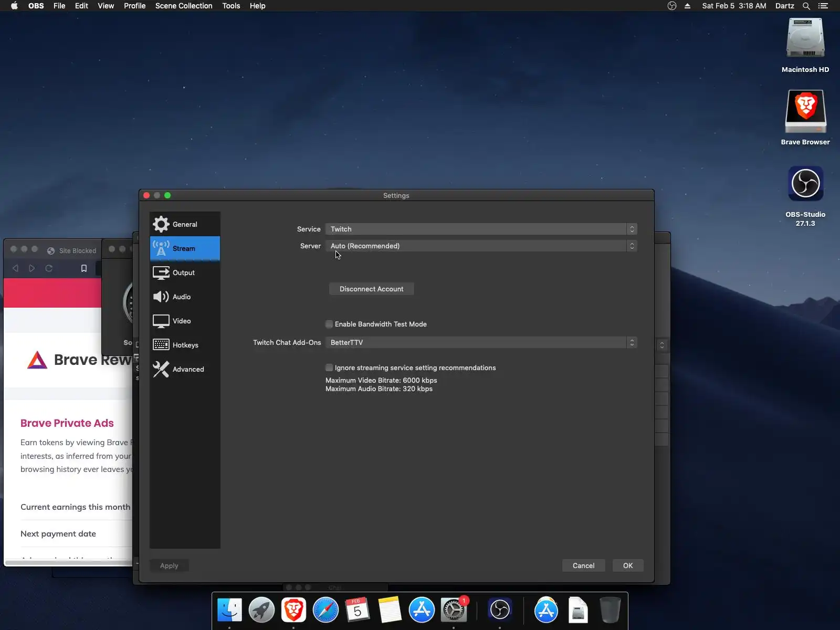Screen dimensions: 840x630
Task: Select the Stream antenna icon
Action: coord(161,248)
